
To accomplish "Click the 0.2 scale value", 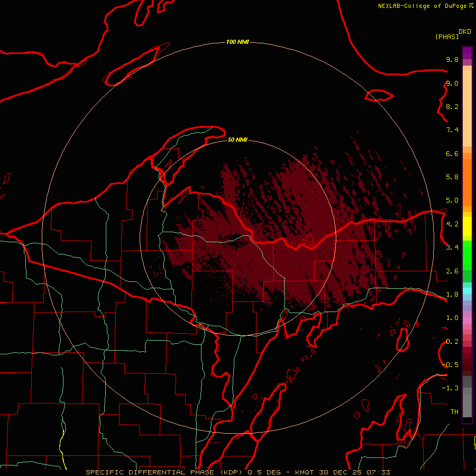I will click(x=452, y=342).
